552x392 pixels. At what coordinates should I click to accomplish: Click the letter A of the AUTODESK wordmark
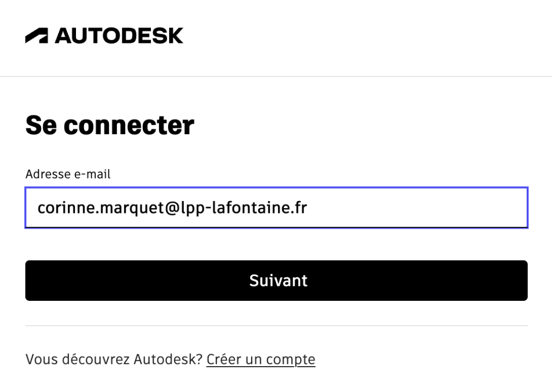click(x=64, y=36)
